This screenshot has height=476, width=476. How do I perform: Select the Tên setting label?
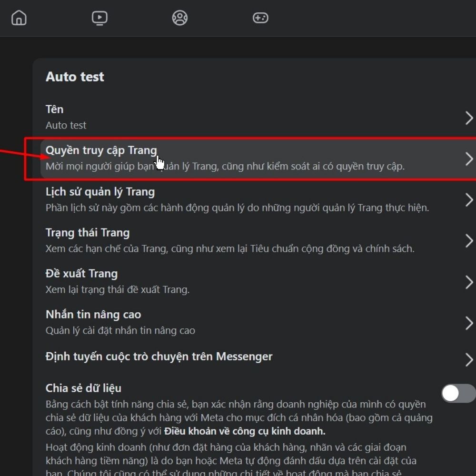tap(54, 109)
